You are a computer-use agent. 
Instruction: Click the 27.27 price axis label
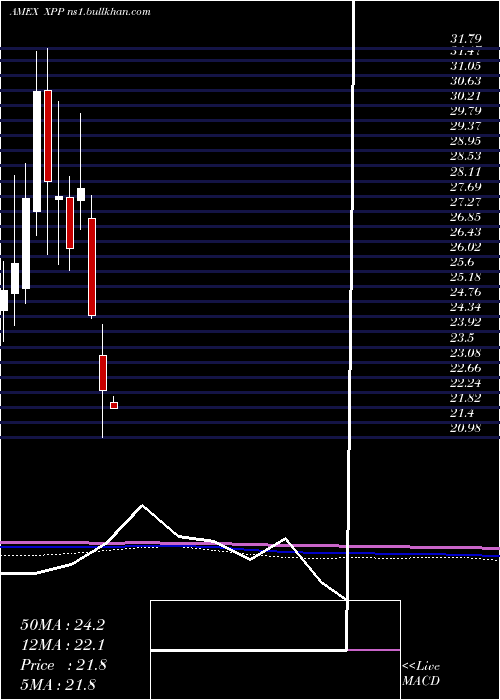coord(465,202)
